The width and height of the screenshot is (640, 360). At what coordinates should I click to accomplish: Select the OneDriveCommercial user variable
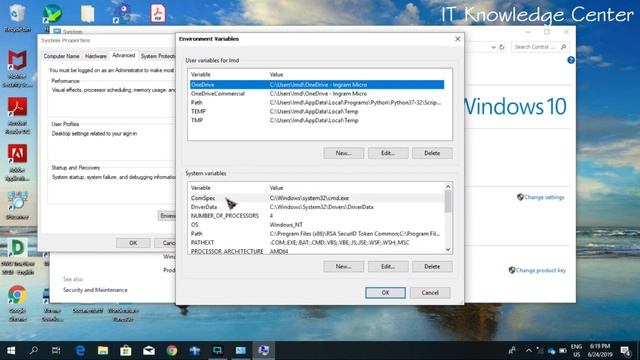(317, 93)
